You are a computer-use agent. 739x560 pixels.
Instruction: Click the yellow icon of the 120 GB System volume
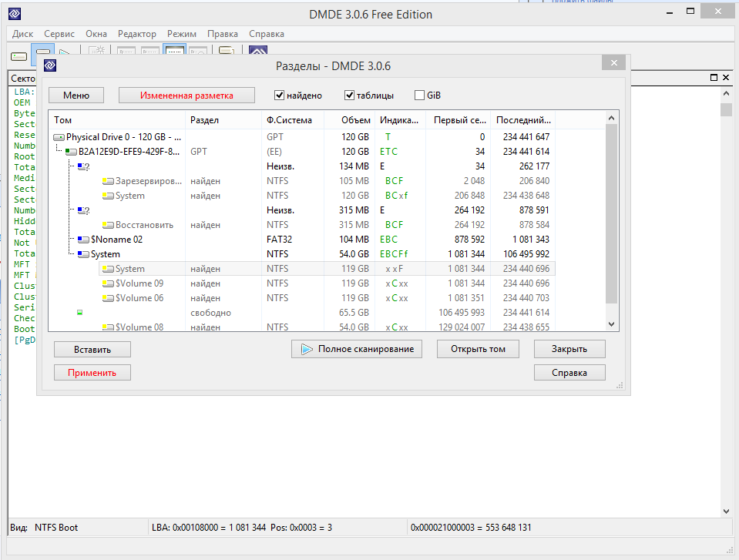[108, 196]
